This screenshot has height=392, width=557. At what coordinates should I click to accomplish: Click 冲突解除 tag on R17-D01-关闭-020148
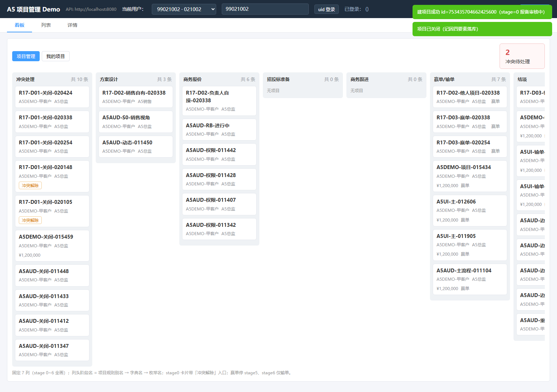[x=30, y=185]
